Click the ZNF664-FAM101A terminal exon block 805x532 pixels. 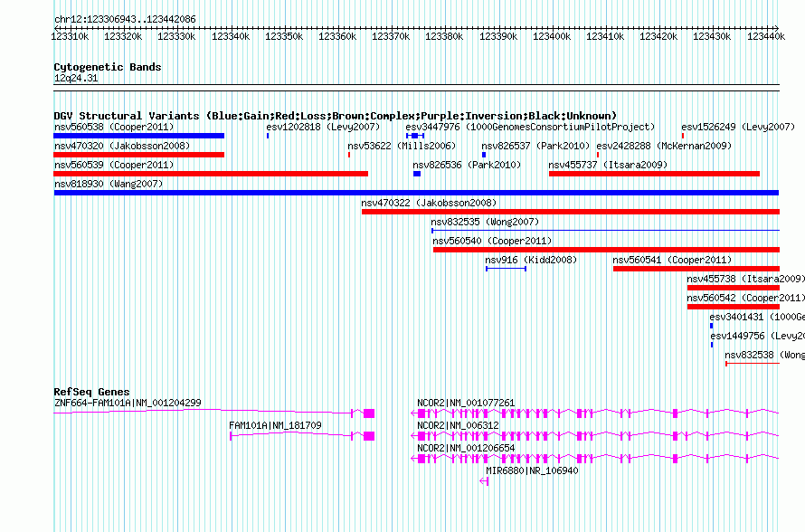[x=369, y=413]
